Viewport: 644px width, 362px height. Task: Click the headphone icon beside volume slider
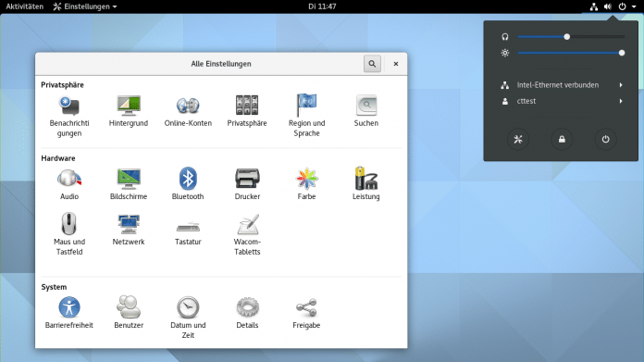tap(505, 36)
